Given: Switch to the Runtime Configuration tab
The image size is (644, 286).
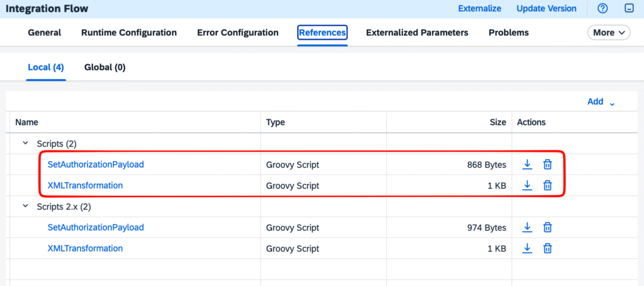Looking at the screenshot, I should point(129,33).
